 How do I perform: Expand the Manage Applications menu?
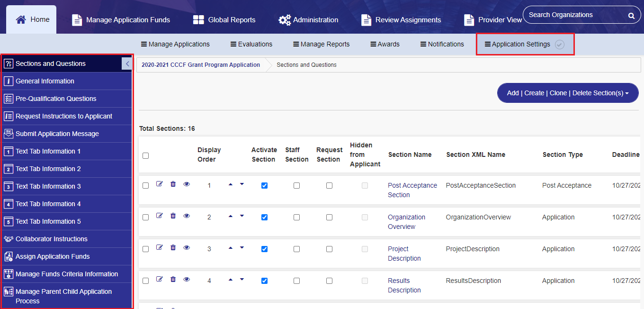coord(175,44)
